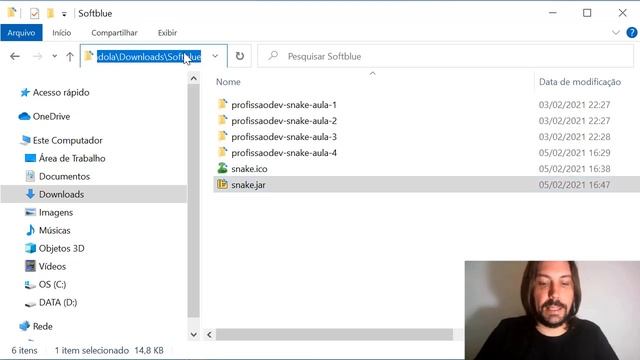The width and height of the screenshot is (640, 360).
Task: Select the snake.ico file
Action: (x=249, y=169)
